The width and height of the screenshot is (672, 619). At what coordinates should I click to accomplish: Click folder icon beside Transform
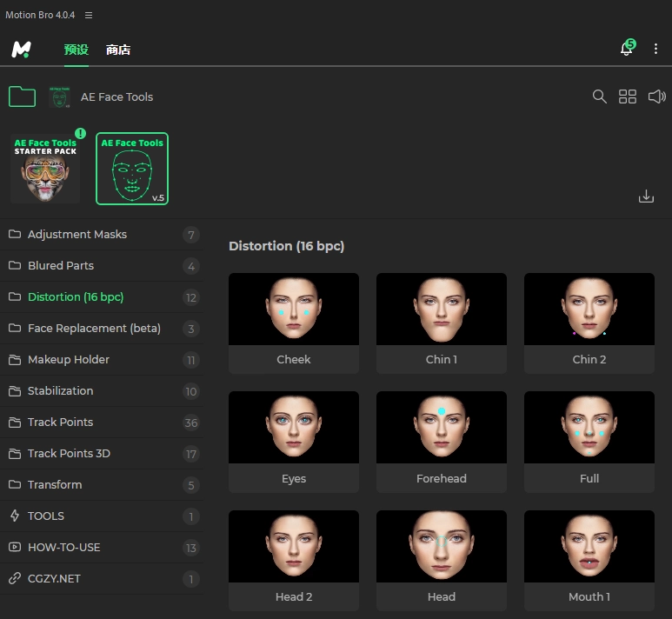coord(15,484)
